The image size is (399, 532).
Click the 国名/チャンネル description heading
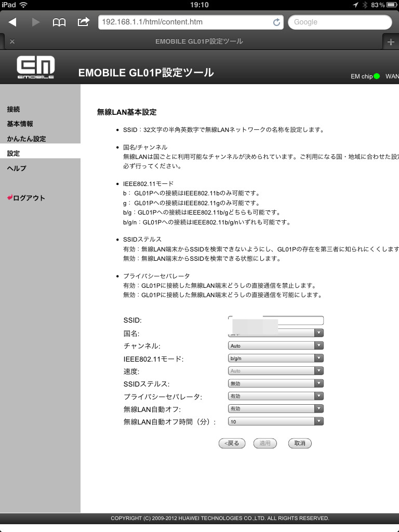pos(145,147)
